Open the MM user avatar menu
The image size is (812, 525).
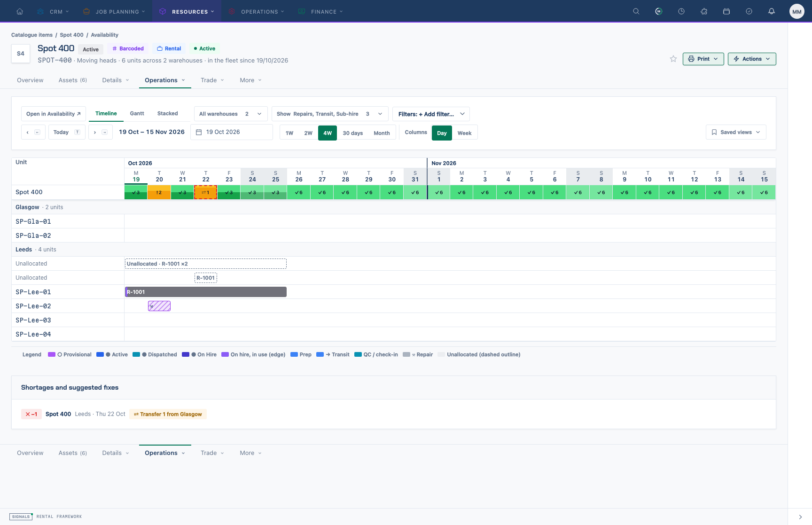point(797,11)
